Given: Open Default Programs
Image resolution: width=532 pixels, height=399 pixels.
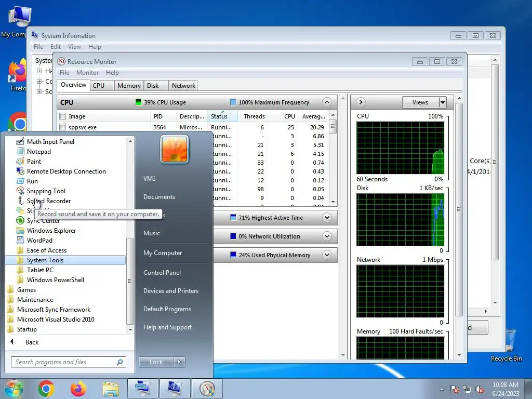Looking at the screenshot, I should [x=167, y=309].
